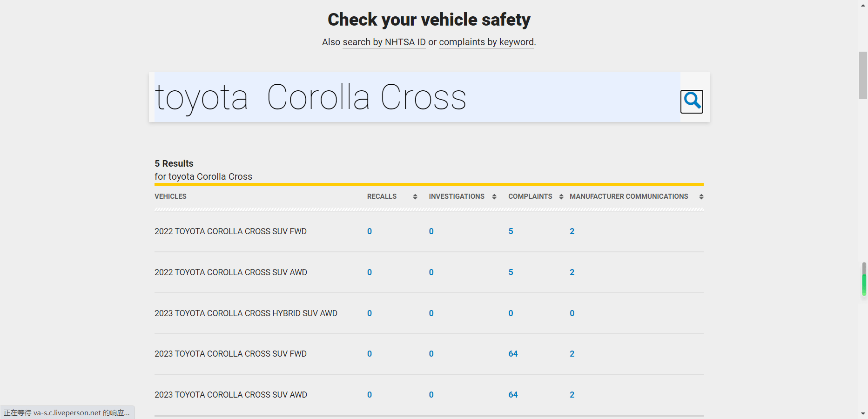The width and height of the screenshot is (868, 419).
Task: Open 2023 Corolla Cross Hybrid SUV AWD
Action: click(x=246, y=313)
